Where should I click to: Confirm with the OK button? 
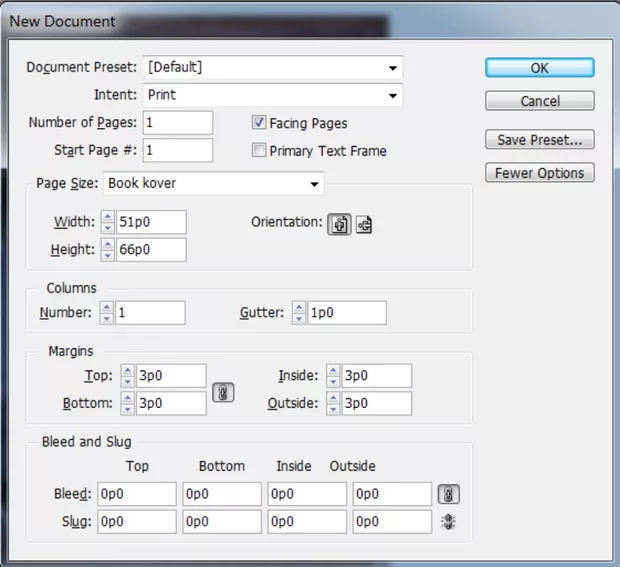click(540, 68)
